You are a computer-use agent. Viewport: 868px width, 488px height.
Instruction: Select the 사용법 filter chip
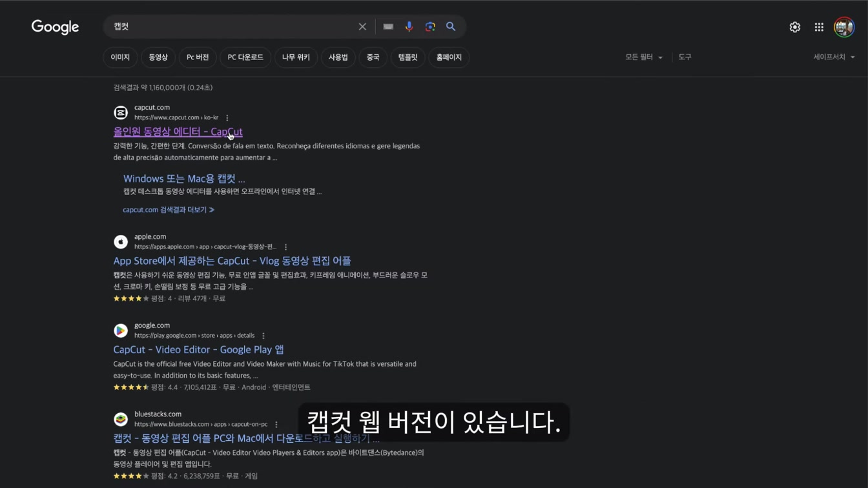(x=338, y=57)
